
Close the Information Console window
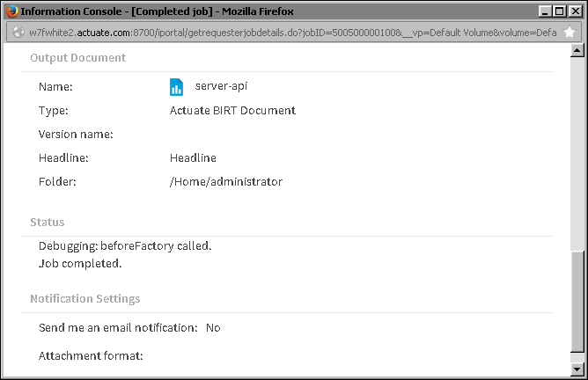(x=575, y=11)
